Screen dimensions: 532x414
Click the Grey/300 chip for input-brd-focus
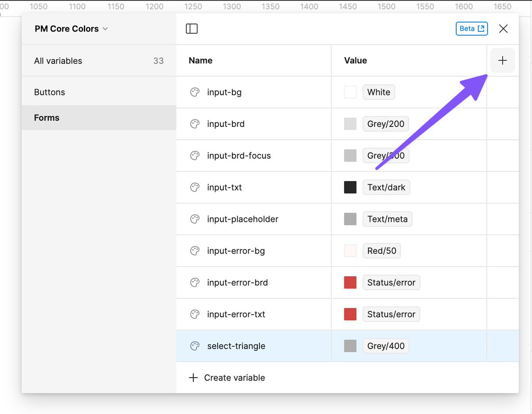[386, 156]
